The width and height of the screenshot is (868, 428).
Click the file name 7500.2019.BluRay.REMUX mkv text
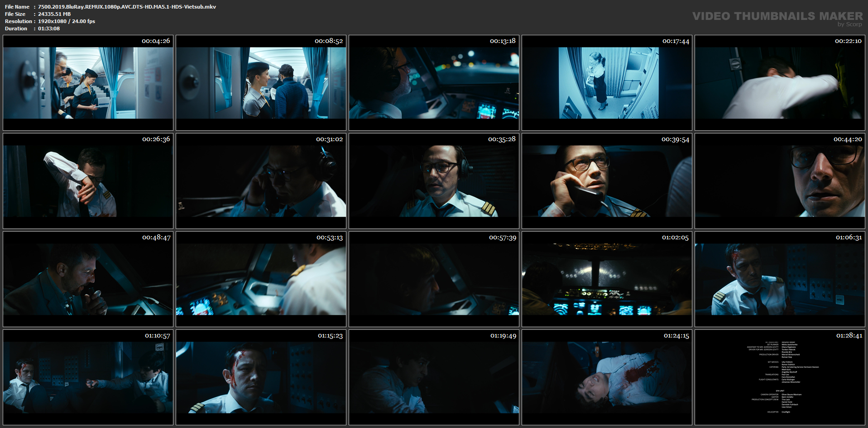127,7
